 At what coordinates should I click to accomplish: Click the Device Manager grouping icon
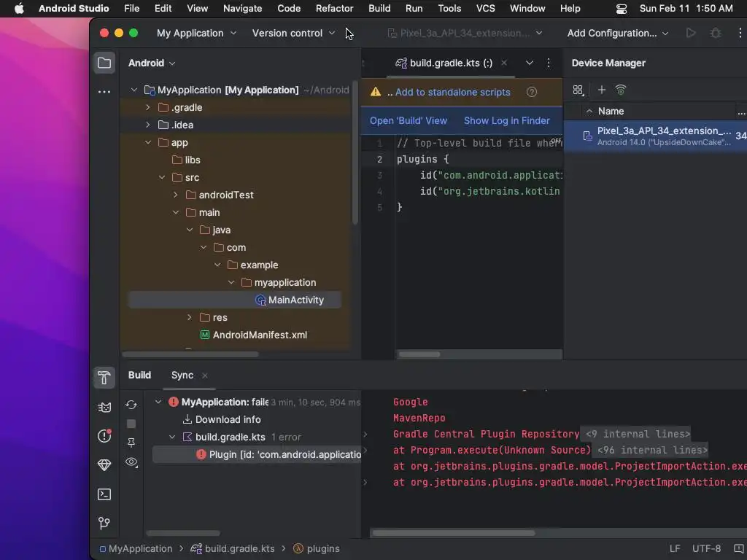tap(578, 90)
